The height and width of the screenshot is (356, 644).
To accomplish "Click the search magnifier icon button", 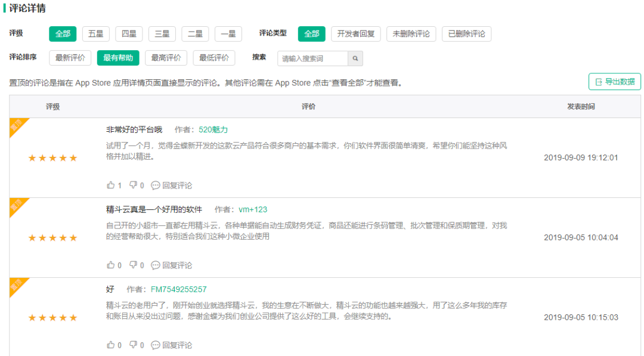I will point(355,58).
